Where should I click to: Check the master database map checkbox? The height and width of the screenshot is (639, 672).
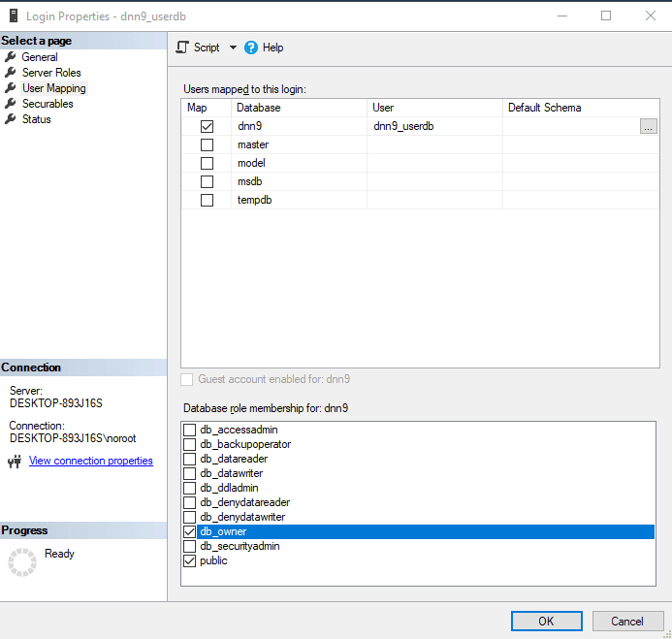(x=207, y=144)
